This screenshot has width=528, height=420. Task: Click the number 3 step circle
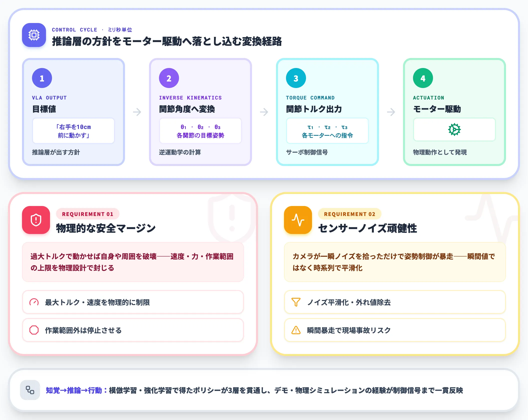tap(296, 78)
